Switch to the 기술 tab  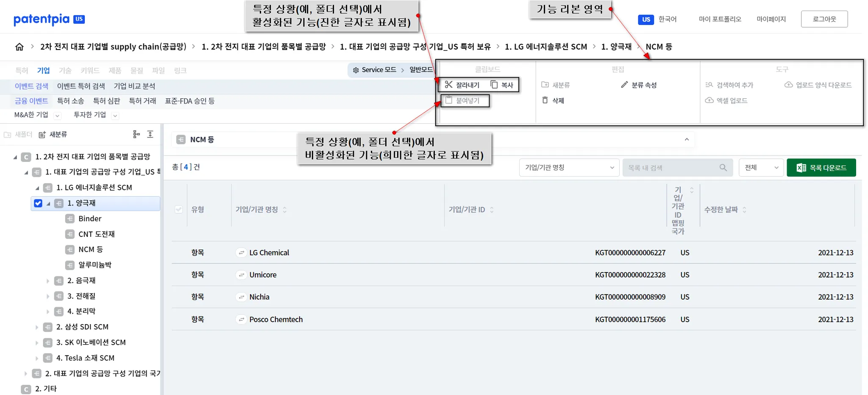65,70
